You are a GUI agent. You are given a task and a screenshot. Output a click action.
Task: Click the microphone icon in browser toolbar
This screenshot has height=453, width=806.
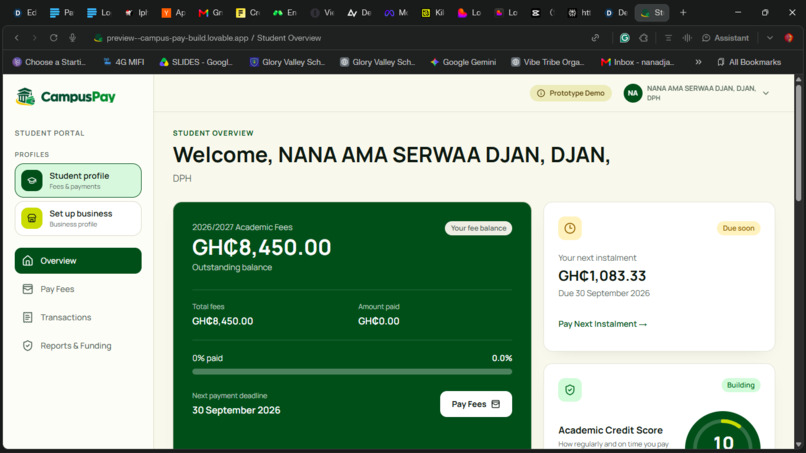click(72, 38)
